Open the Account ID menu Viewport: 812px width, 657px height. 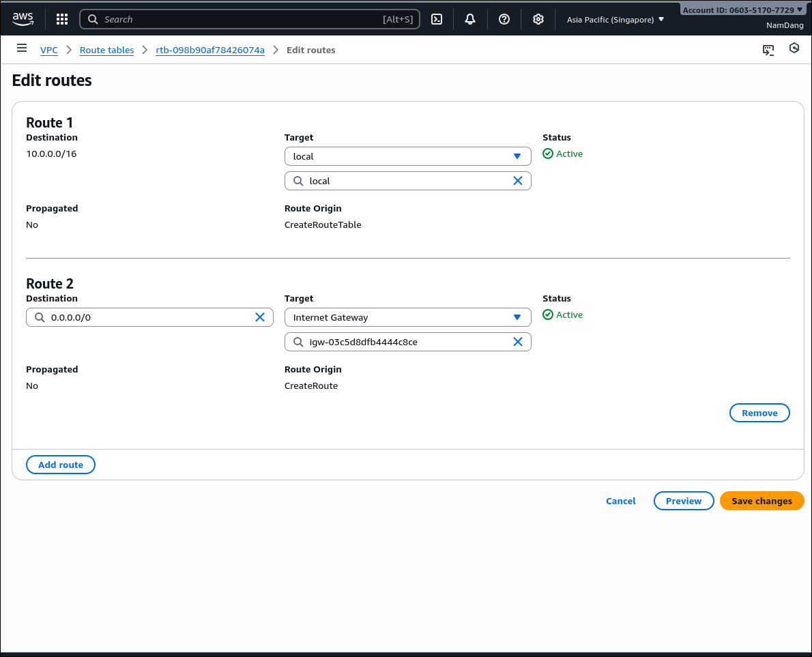[x=742, y=10]
